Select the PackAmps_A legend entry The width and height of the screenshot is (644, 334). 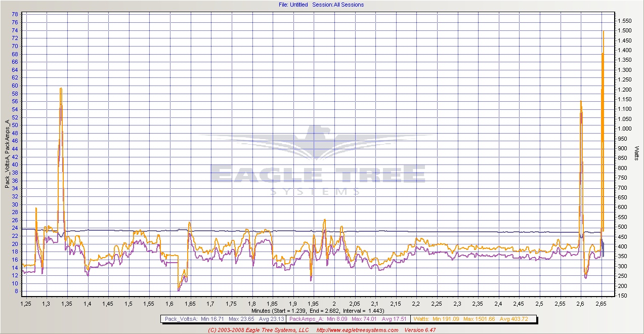(349, 319)
